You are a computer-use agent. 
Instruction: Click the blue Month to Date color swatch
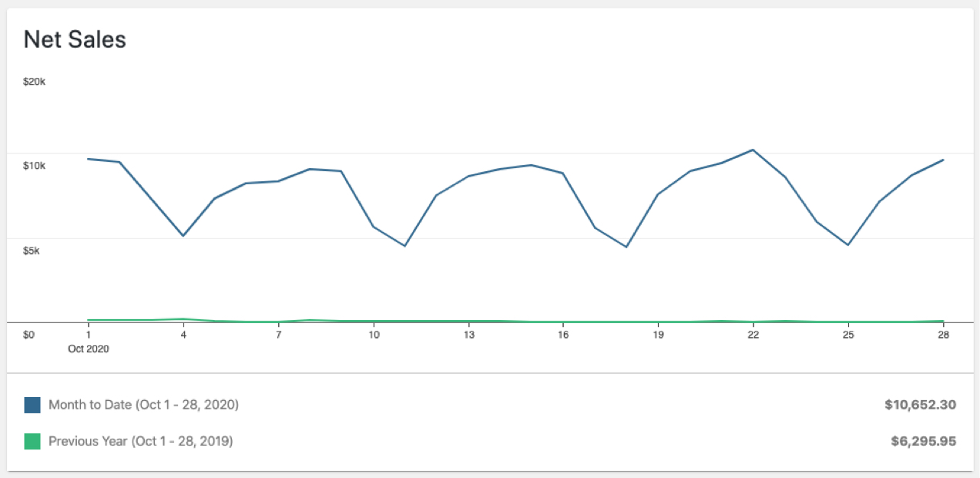point(32,405)
